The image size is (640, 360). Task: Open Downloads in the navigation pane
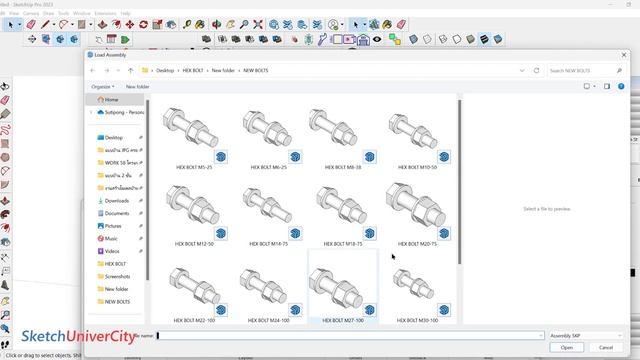pyautogui.click(x=117, y=201)
